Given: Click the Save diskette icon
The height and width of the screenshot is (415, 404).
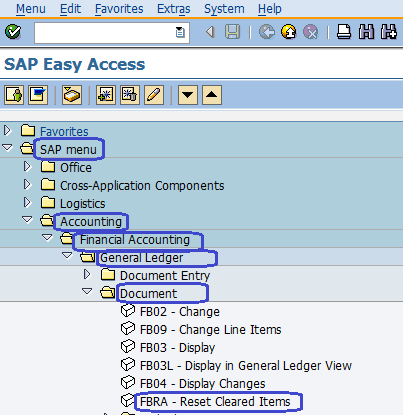Looking at the screenshot, I should coord(232,32).
